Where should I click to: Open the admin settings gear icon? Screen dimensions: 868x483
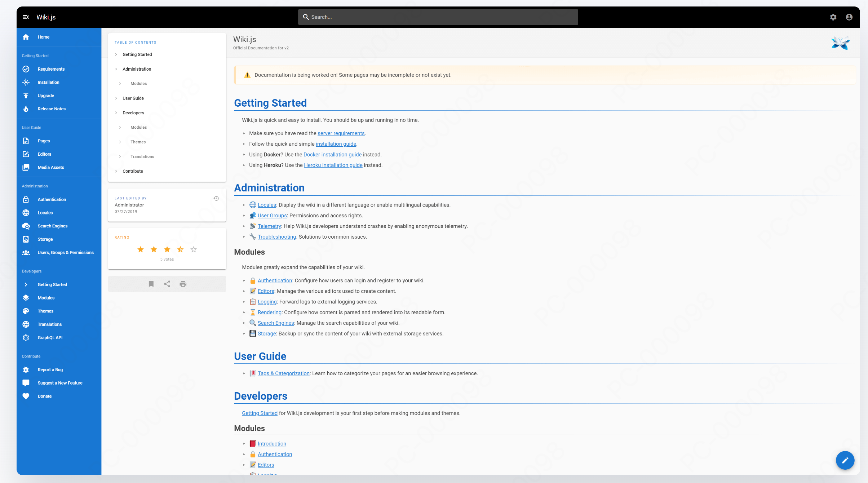click(x=833, y=17)
